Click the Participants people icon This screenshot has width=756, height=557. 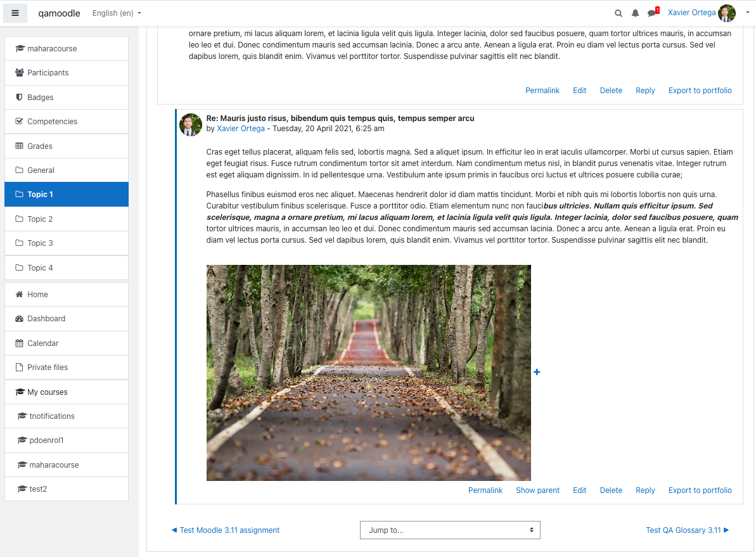19,73
